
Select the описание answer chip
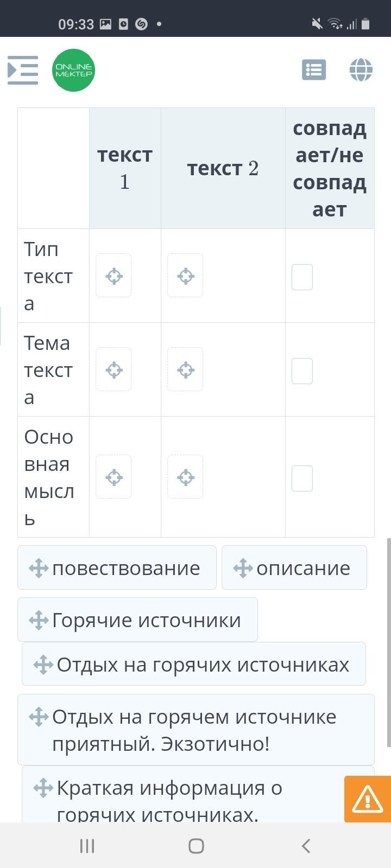point(294,567)
